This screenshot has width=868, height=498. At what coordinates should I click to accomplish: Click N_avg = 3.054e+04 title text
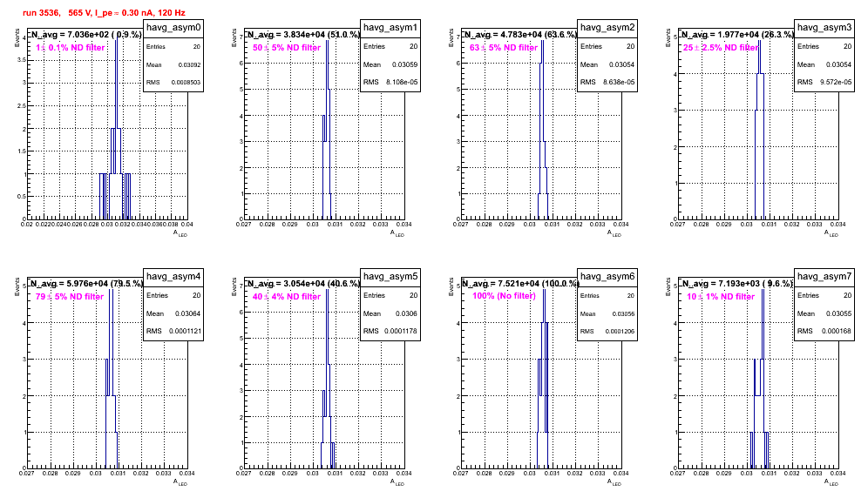pos(303,283)
